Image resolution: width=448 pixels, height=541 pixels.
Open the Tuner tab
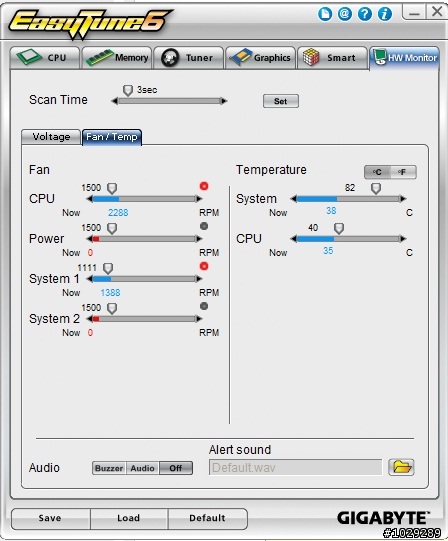[189, 58]
